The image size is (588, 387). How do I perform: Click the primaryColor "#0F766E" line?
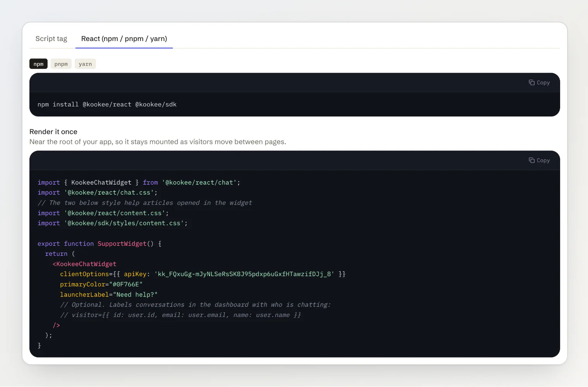[101, 284]
